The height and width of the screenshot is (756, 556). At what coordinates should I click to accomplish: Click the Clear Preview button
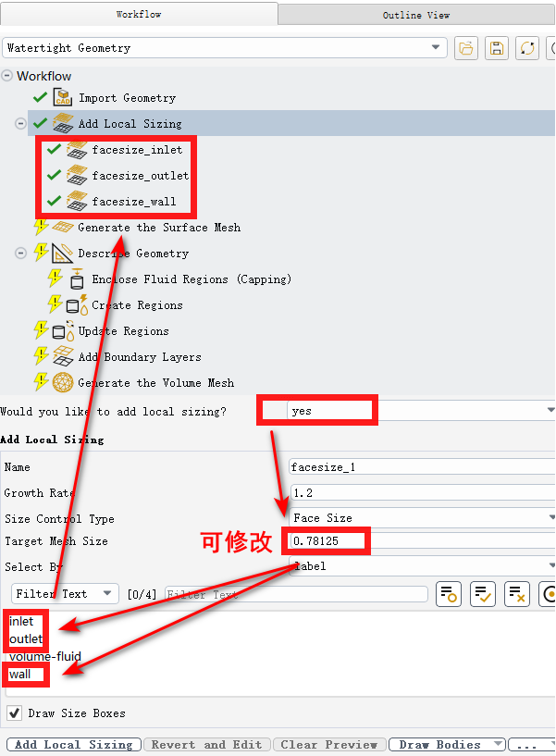(328, 744)
